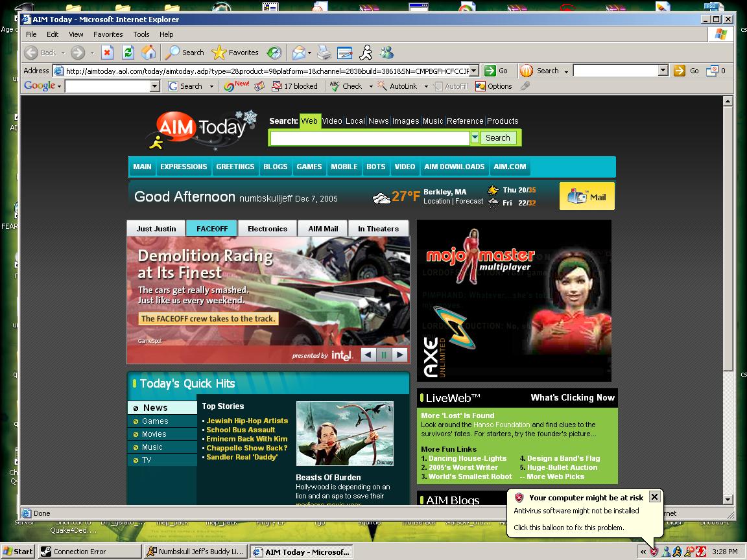
Task: Go to the Home page icon
Action: point(148,52)
